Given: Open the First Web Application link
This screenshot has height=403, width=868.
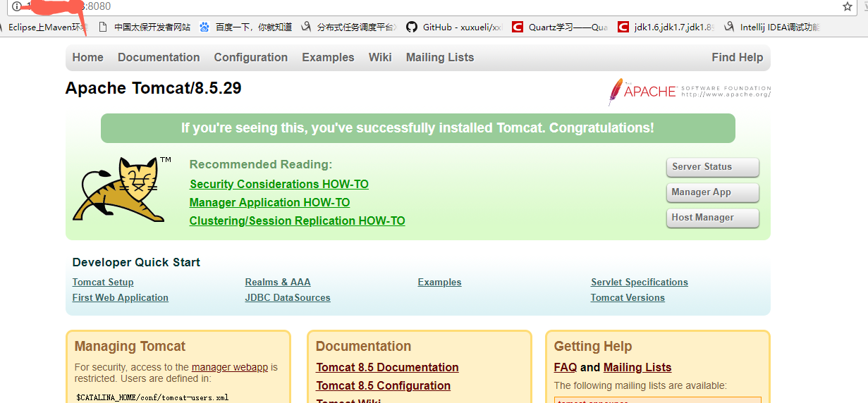Looking at the screenshot, I should (x=121, y=298).
